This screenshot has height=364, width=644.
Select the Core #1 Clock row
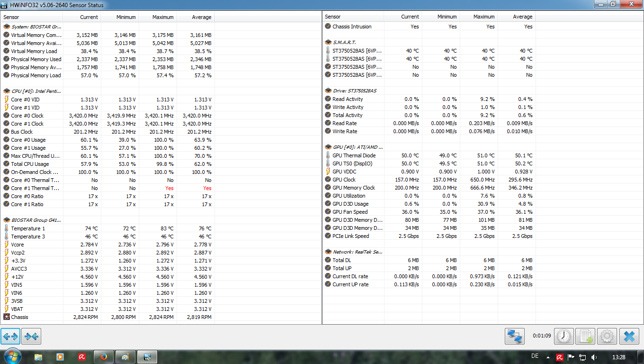[107, 124]
